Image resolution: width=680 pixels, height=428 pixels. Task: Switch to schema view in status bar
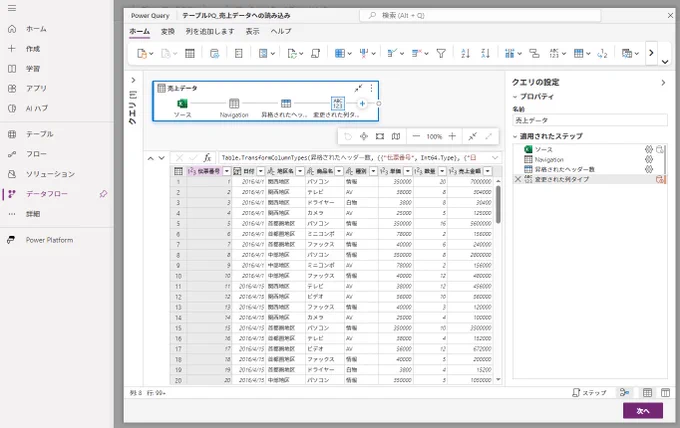pos(665,393)
